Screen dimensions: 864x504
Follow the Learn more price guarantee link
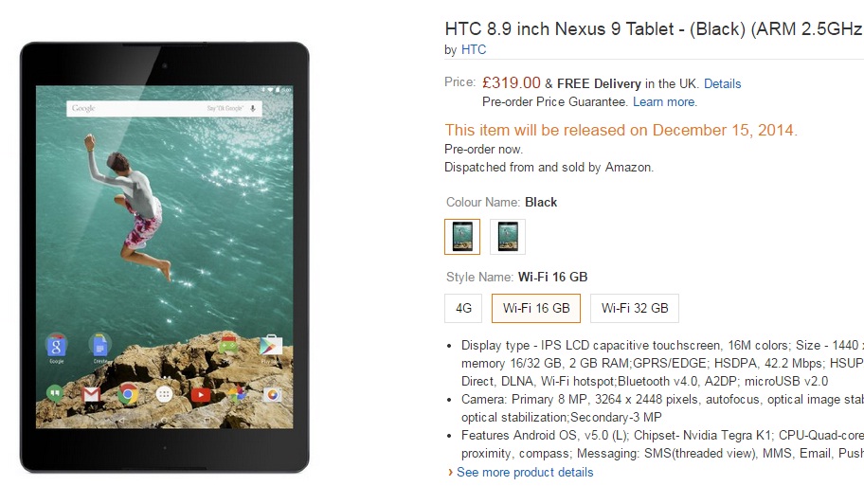pos(664,102)
